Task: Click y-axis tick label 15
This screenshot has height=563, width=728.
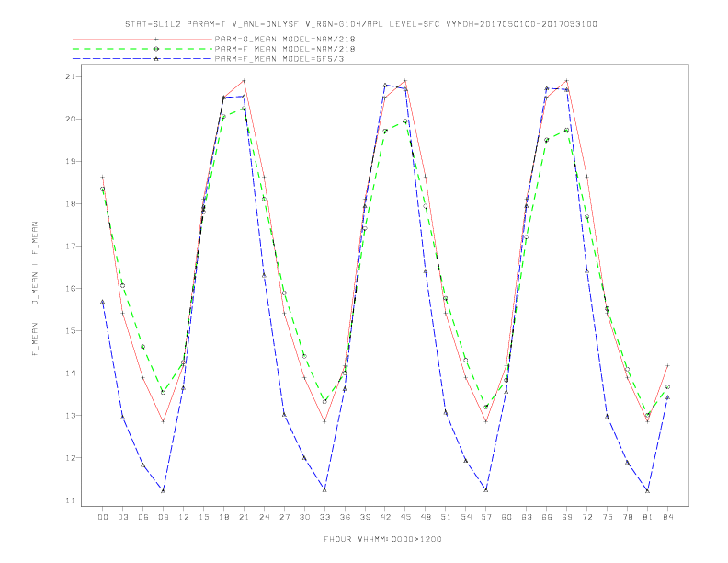Action: (70, 331)
